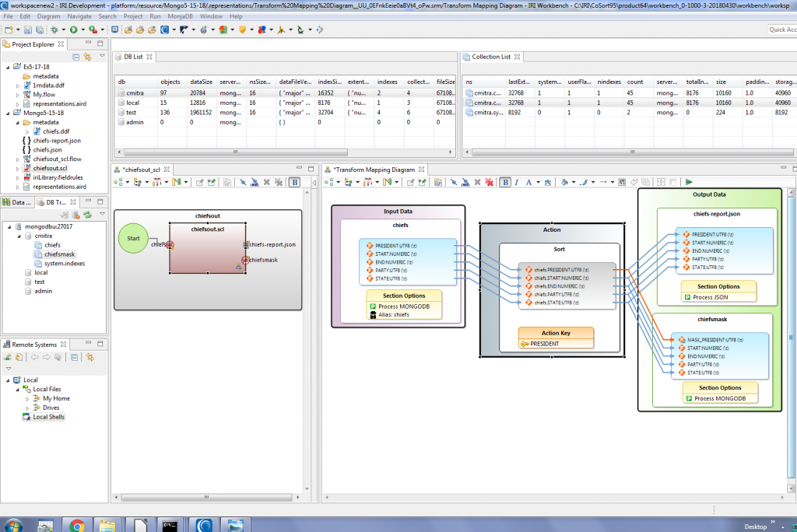
Task: Click the DB List horizontal scrollbar
Action: (236, 152)
